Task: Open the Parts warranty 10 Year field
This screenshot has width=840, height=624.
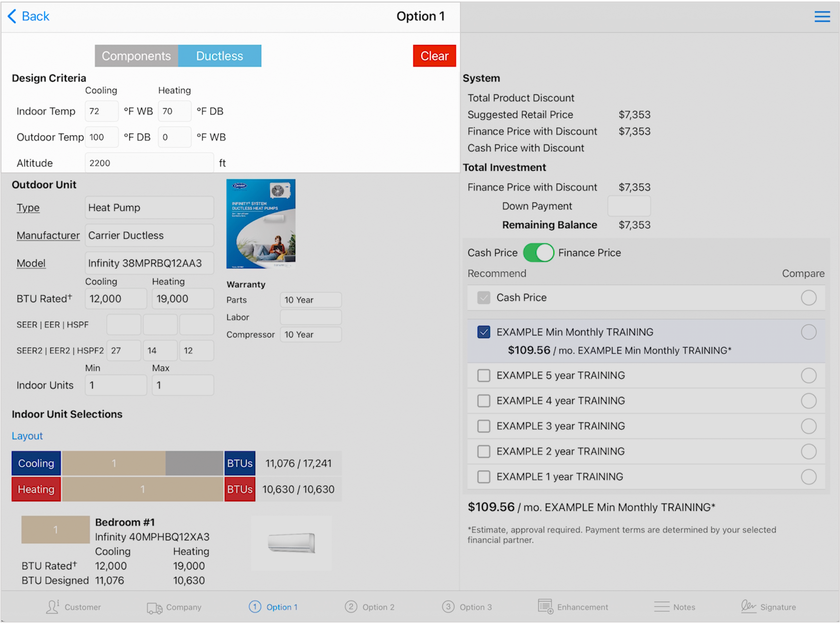Action: (310, 300)
